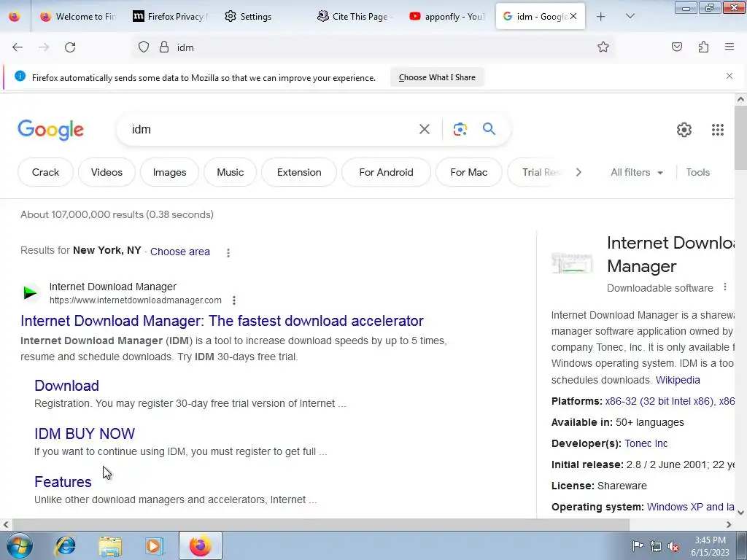The height and width of the screenshot is (560, 747).
Task: Open the Wikipedia link in panel
Action: click(678, 380)
